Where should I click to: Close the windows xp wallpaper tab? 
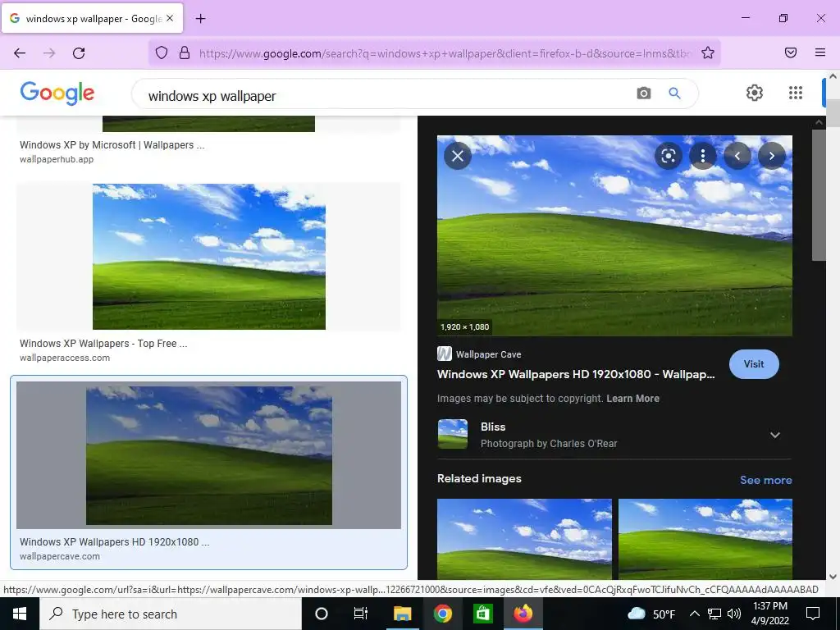(x=170, y=18)
